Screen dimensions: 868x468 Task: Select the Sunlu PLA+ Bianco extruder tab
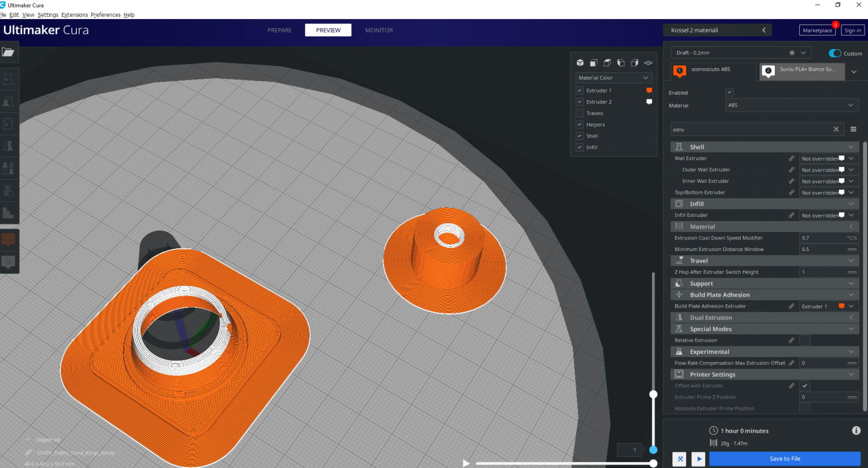coord(801,71)
